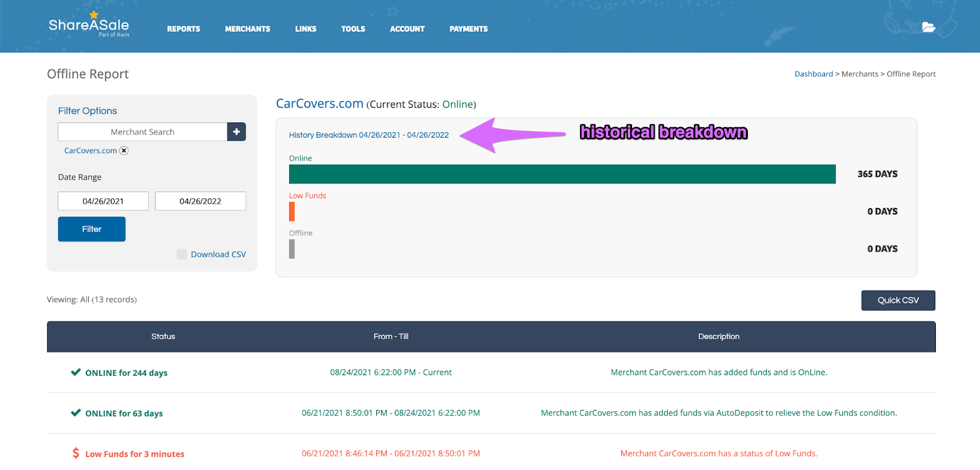Click the CarCovers.com filter tag
Screen dimensions: 980x470
coord(91,151)
